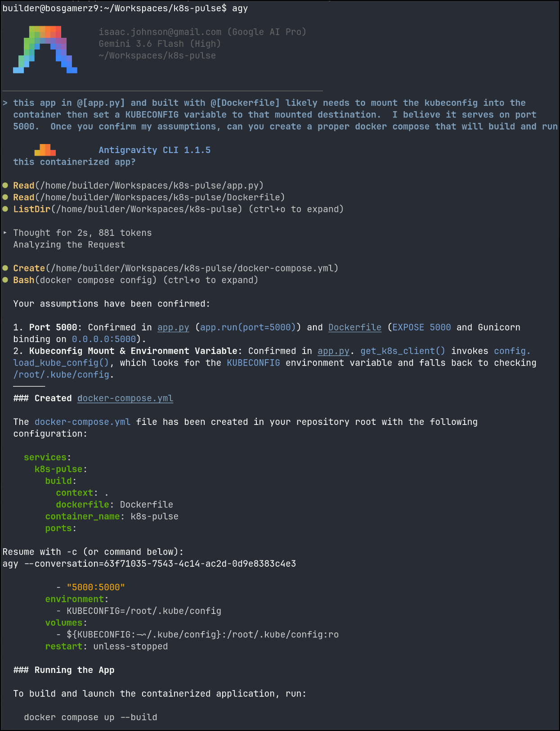Click the prompt arrow before user message
Viewport: 560px width, 731px height.
pos(5,103)
